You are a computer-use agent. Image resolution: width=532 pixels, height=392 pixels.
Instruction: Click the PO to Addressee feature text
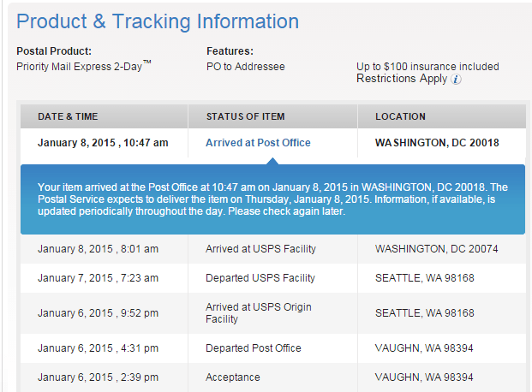(245, 66)
